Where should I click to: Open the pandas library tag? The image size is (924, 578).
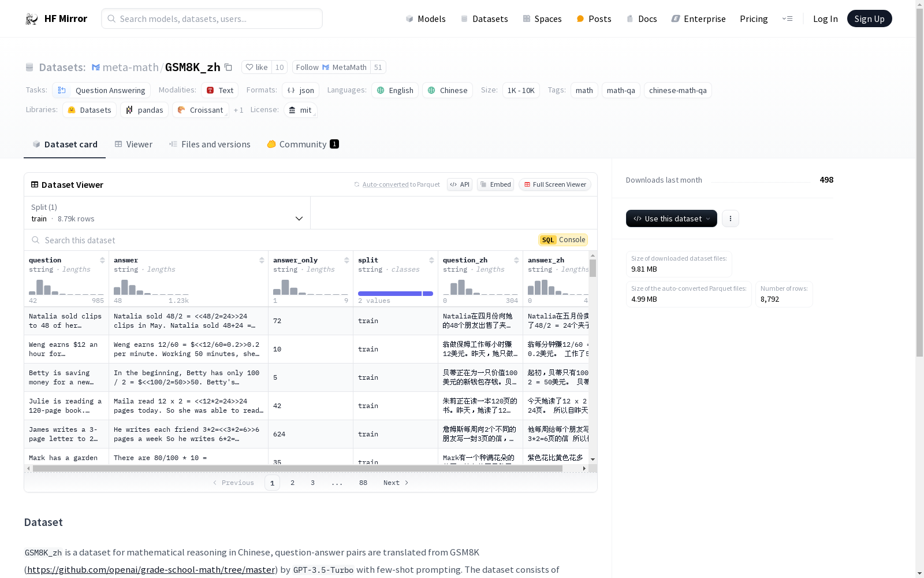point(144,110)
